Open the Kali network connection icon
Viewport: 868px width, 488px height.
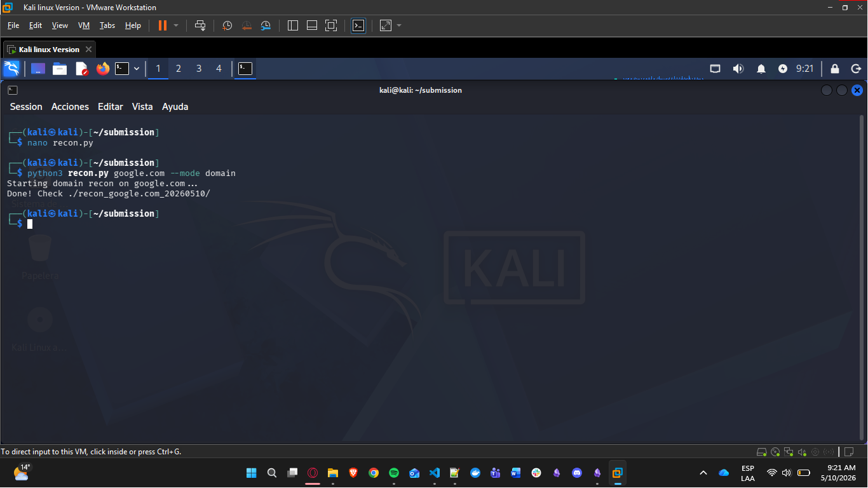[715, 69]
